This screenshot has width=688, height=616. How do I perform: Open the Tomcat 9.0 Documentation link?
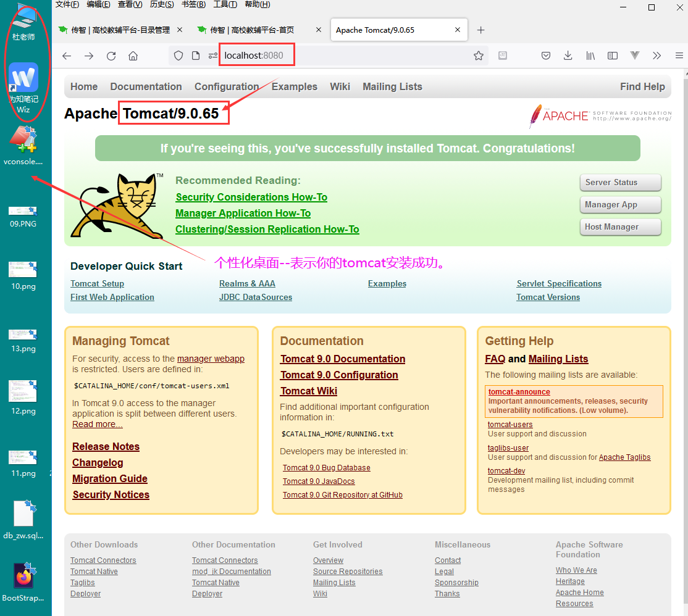[x=343, y=359]
